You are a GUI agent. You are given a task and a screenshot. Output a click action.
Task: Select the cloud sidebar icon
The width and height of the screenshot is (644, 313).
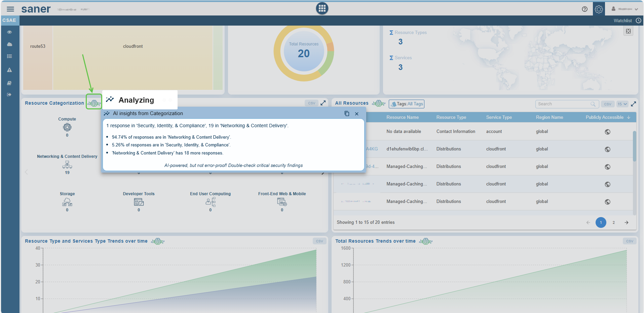[x=9, y=44]
